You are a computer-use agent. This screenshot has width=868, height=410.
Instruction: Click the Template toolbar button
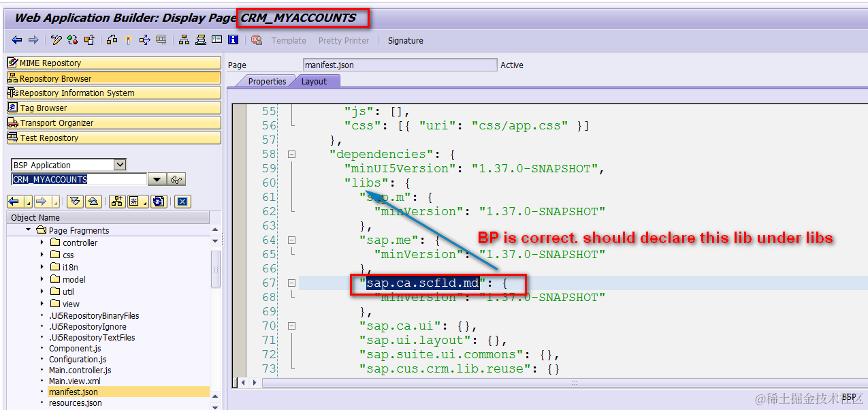point(289,41)
